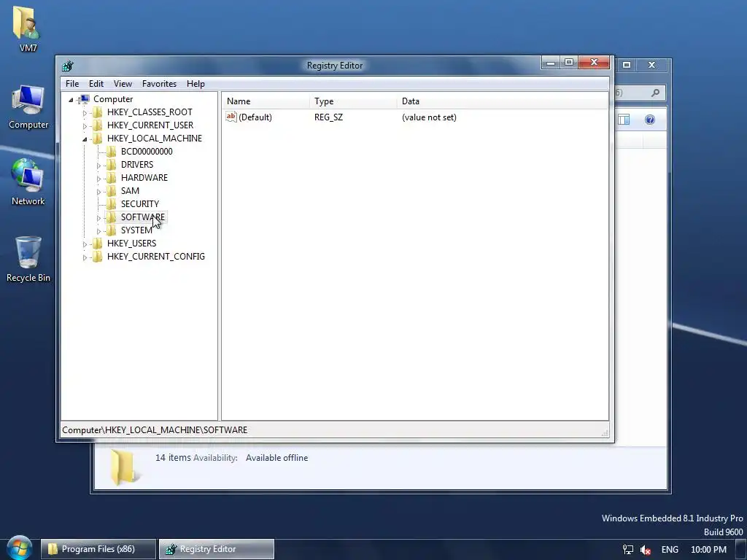The height and width of the screenshot is (560, 747).
Task: Collapse the HKEY_LOCAL_MACHINE key
Action: 85,139
